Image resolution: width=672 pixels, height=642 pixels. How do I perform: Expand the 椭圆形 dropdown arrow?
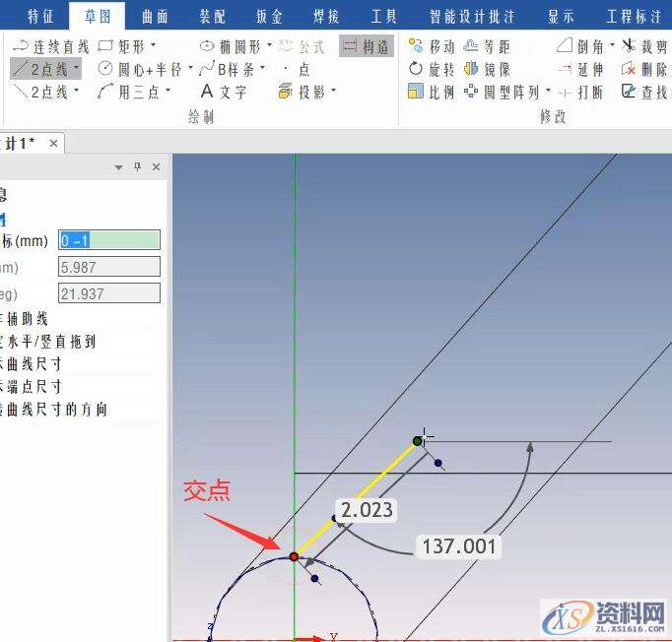coord(269,44)
